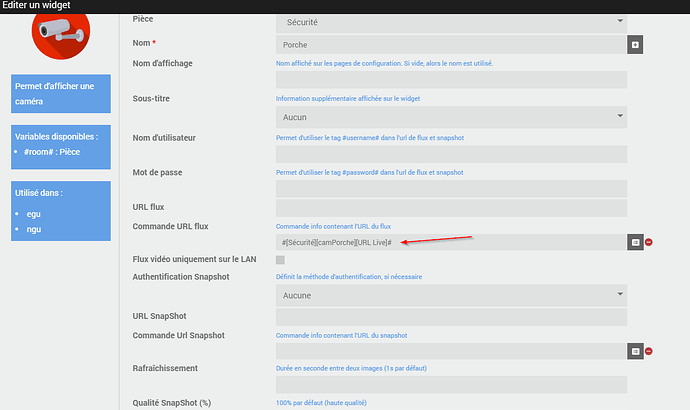
Task: Open command picker for Commande URL flux
Action: click(634, 242)
